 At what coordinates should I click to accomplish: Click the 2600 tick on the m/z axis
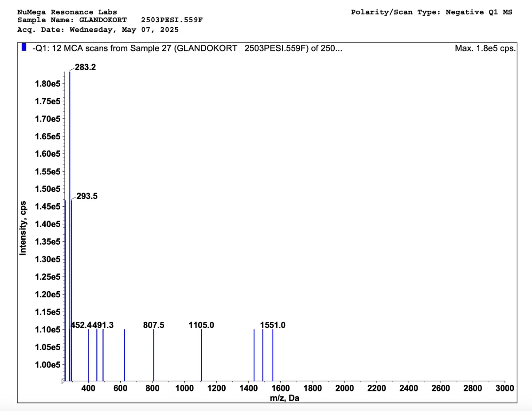pyautogui.click(x=441, y=388)
